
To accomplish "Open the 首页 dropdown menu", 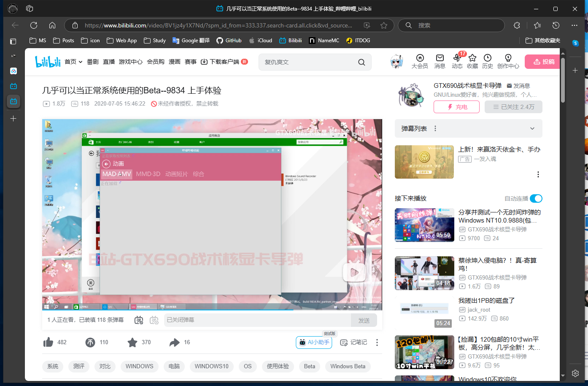I will (x=73, y=62).
